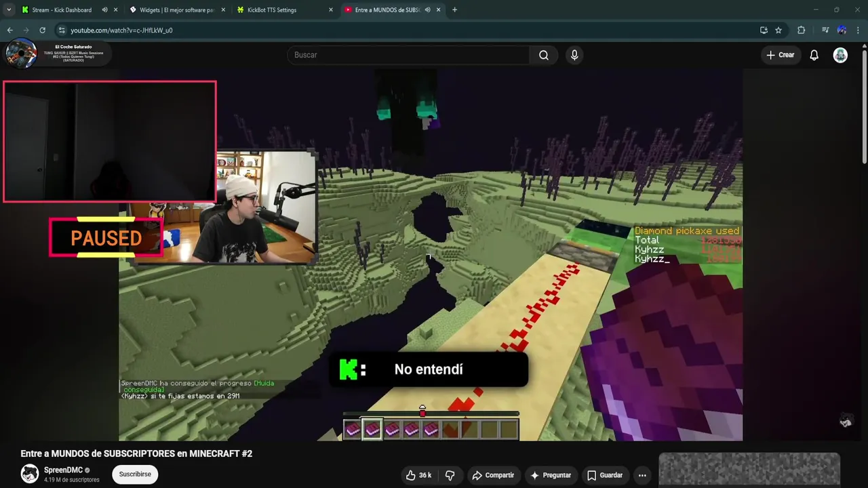Open the SpreenDMC channel avatar
Image resolution: width=868 pixels, height=488 pixels.
[x=30, y=474]
